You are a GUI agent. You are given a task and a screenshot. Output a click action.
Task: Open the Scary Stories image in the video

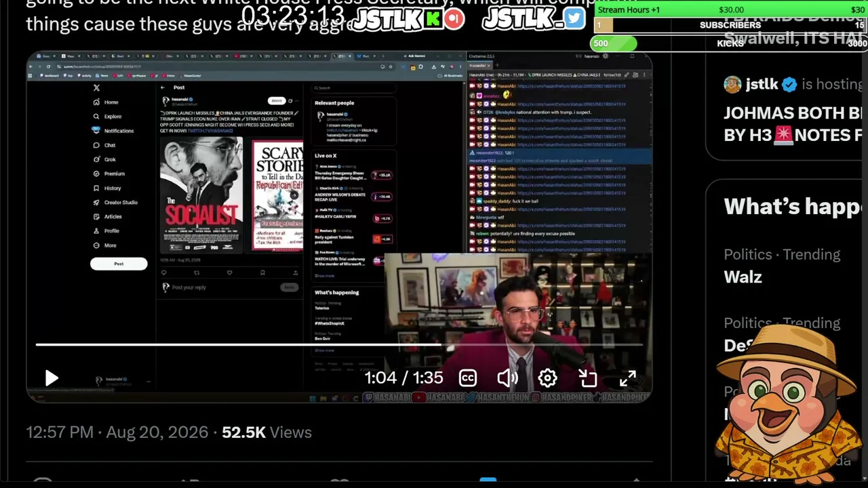[277, 196]
